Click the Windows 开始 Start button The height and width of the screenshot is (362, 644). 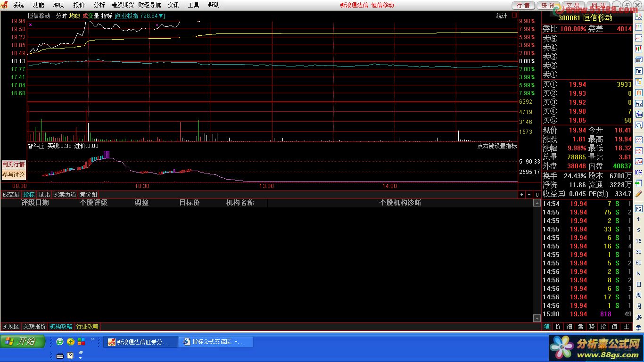click(23, 341)
